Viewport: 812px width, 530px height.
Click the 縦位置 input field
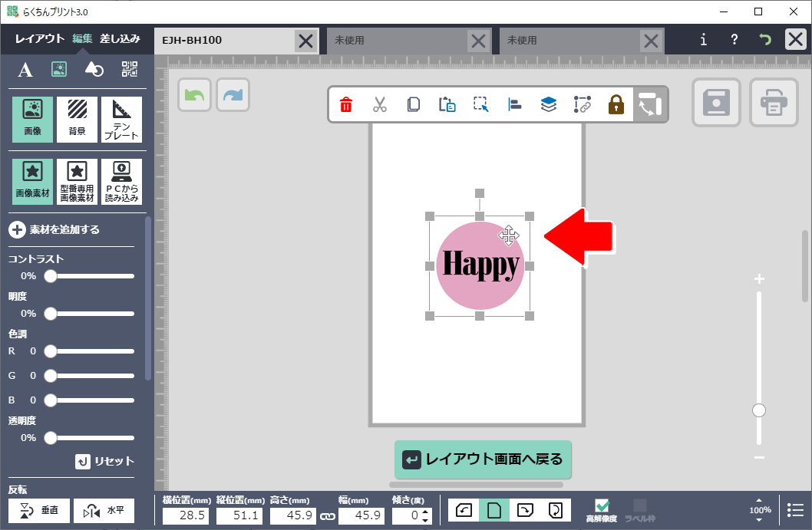[x=239, y=515]
